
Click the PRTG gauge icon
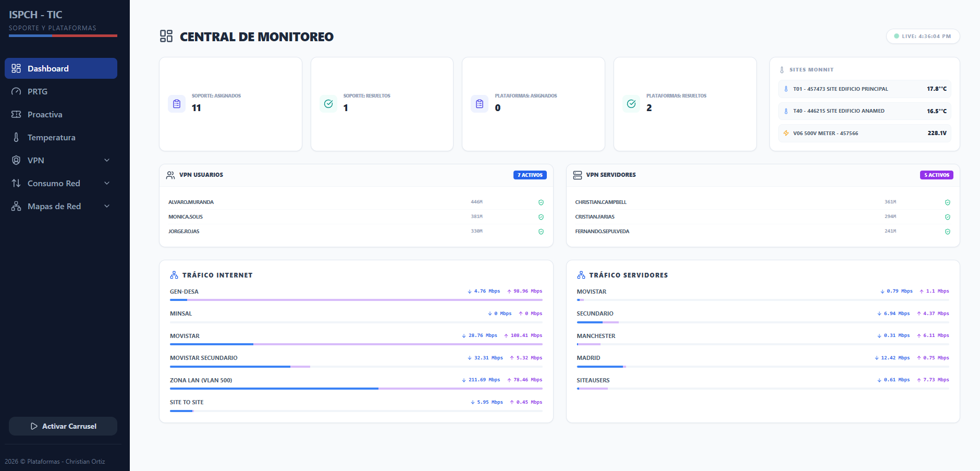click(x=16, y=91)
